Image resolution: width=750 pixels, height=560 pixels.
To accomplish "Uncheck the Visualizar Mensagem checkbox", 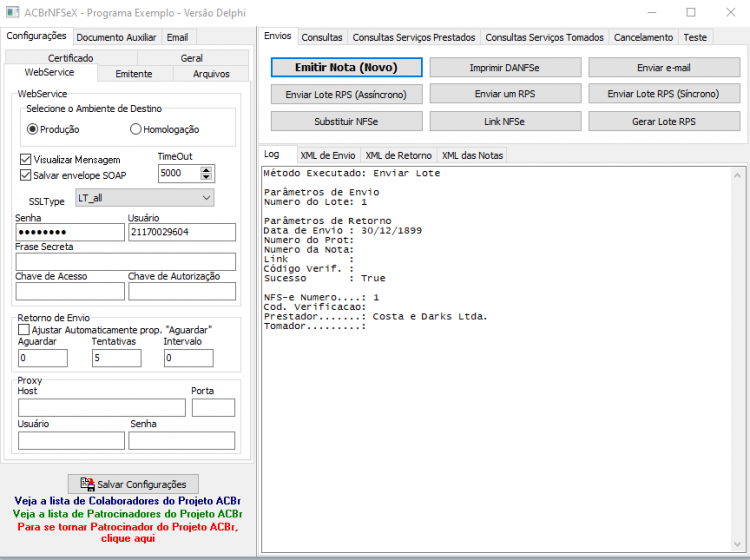I will [25, 159].
